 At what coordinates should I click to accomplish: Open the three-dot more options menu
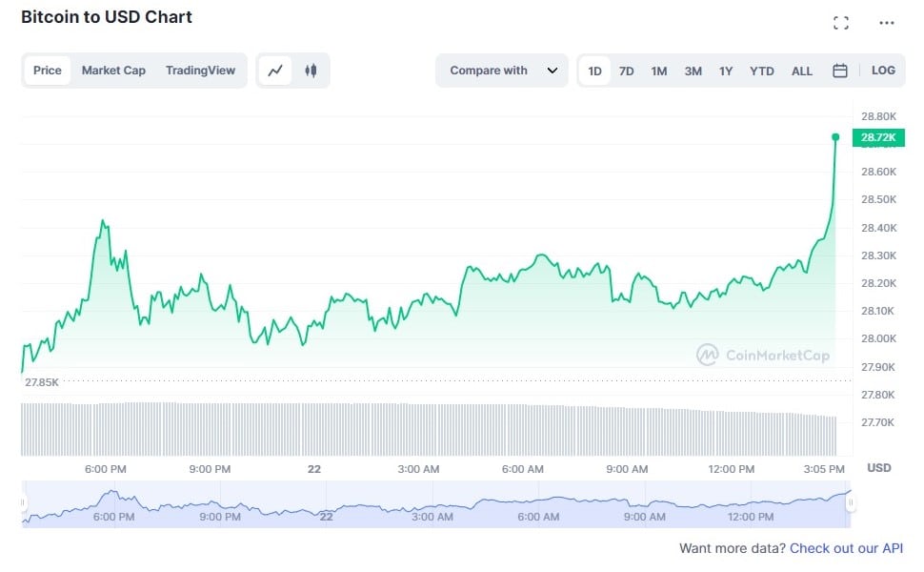[x=887, y=23]
